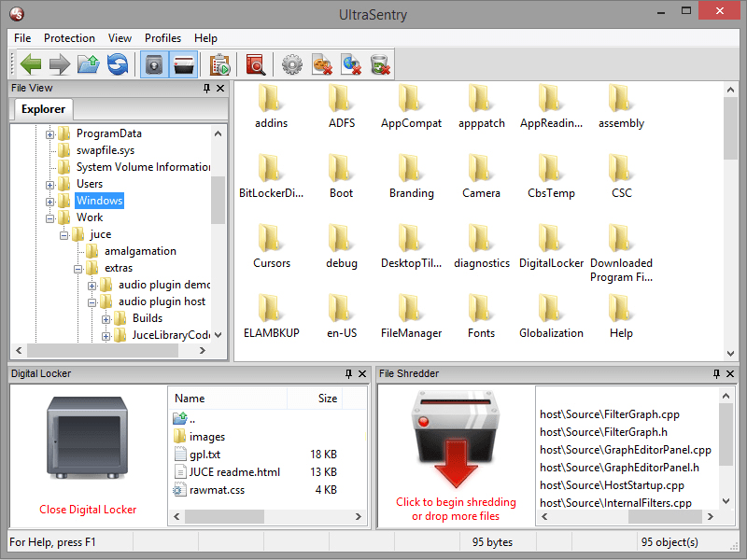Image resolution: width=747 pixels, height=560 pixels.
Task: Collapse the juce tree node
Action: [x=63, y=235]
